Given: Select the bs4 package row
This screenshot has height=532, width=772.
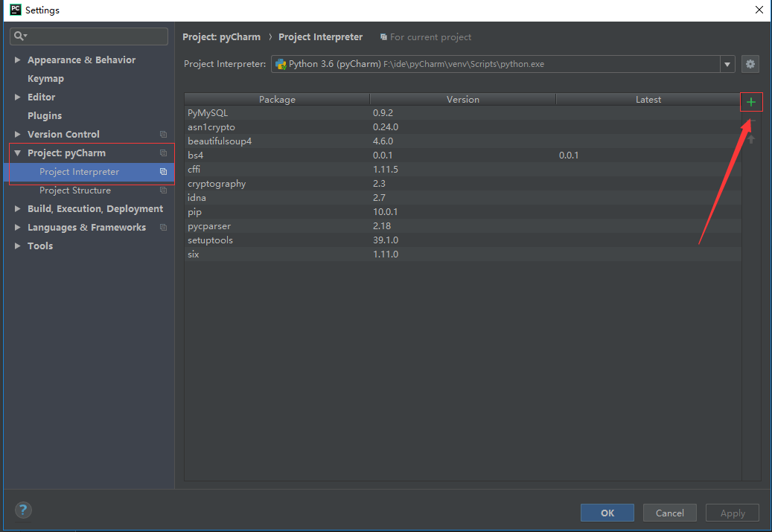Looking at the screenshot, I should [x=463, y=155].
